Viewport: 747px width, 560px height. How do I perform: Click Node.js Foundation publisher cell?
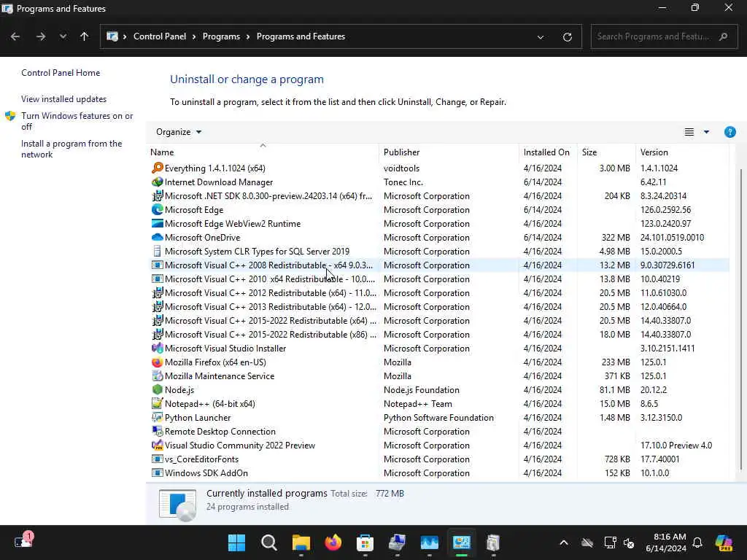tap(421, 389)
